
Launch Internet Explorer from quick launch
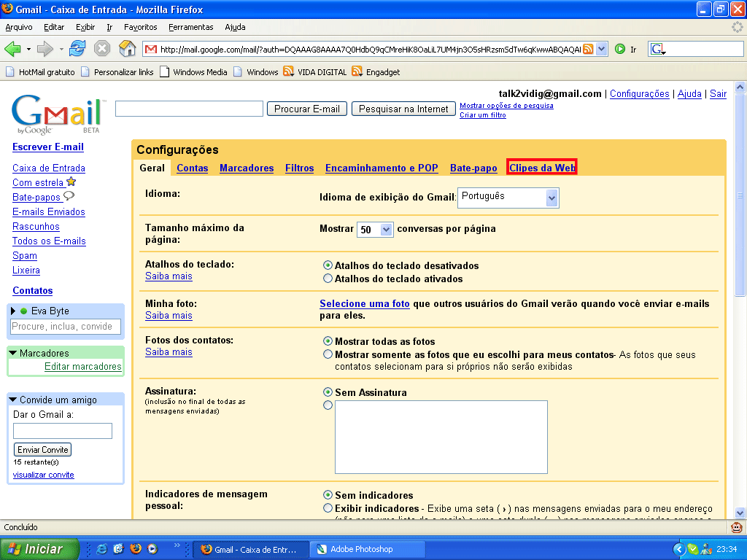(101, 549)
